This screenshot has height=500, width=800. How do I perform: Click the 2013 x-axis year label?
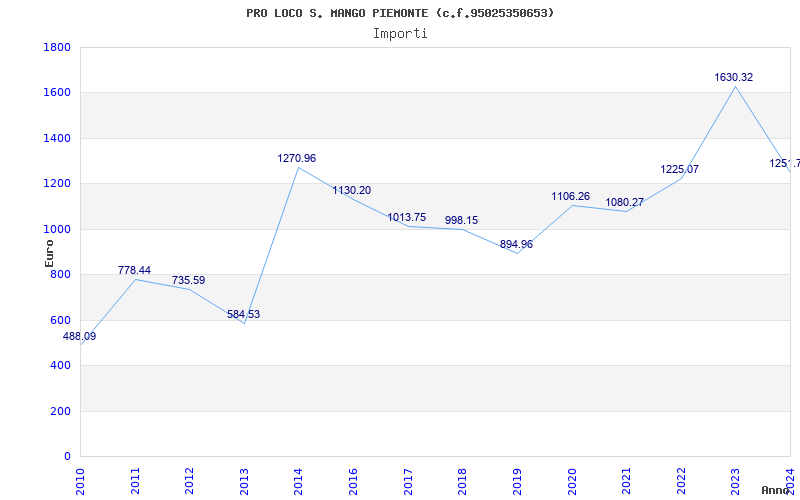tap(244, 482)
